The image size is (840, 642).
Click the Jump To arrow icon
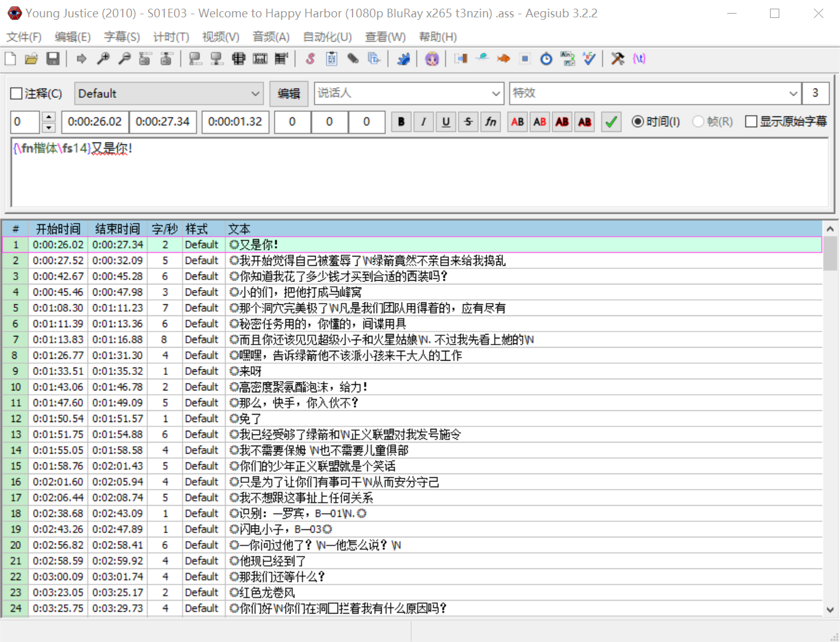pos(81,59)
